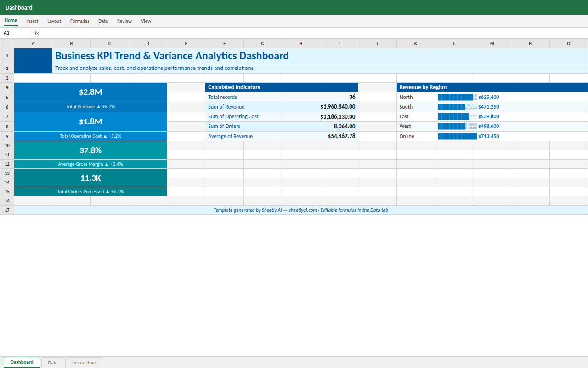Switch to the Data sheet tab
Viewport: 588px width, 368px height.
point(53,362)
